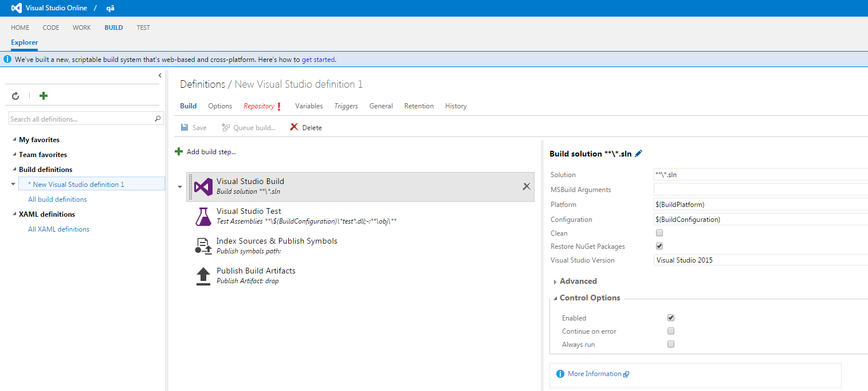The image size is (868, 391).
Task: Select the Index Sources & Publish Symbols step
Action: pos(360,247)
